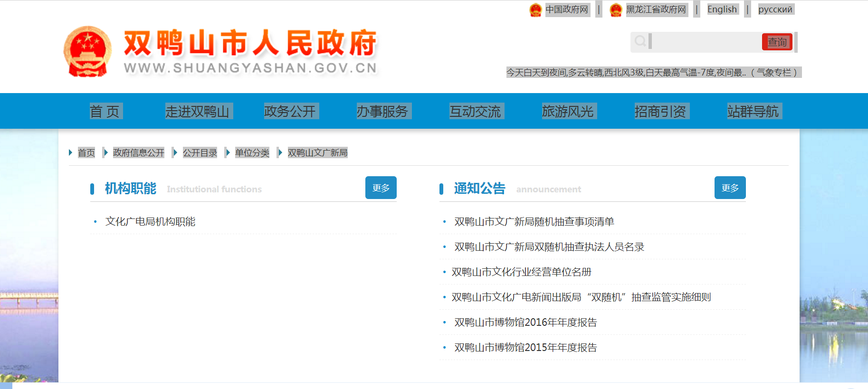
Task: Open 政务公开 in the navigation bar
Action: (290, 111)
